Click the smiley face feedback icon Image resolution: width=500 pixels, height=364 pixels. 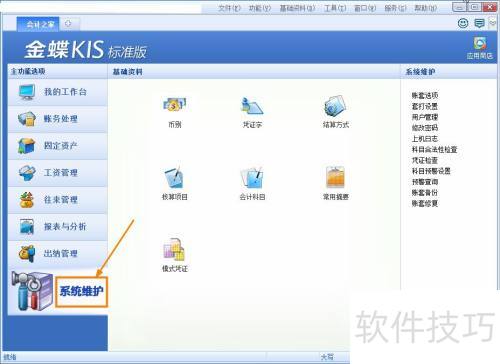463,23
